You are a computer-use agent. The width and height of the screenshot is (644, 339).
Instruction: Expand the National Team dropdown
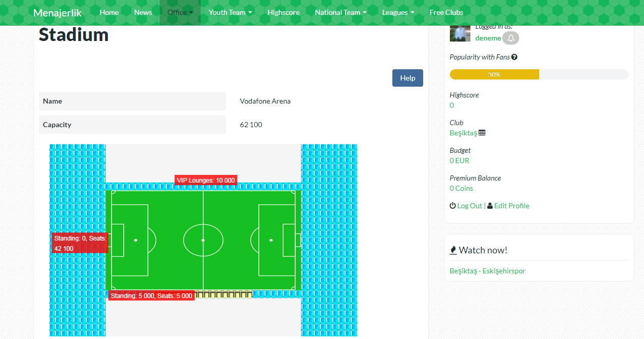click(340, 12)
